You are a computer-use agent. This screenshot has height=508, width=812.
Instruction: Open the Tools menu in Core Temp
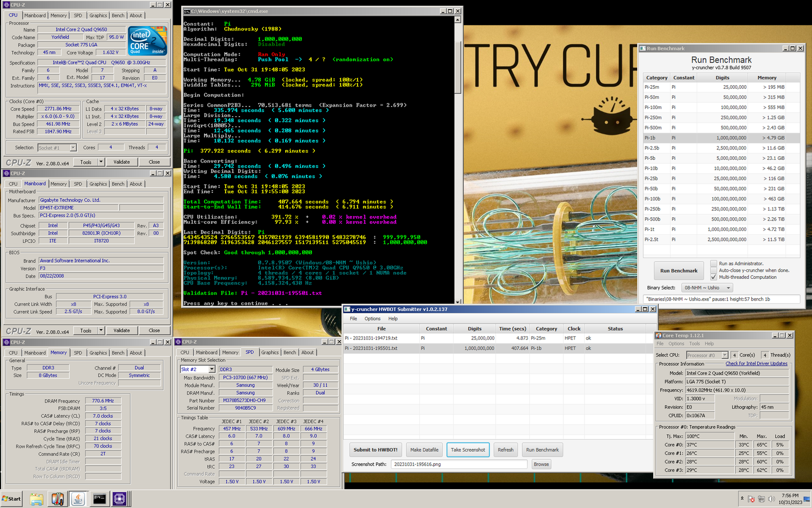tap(695, 343)
